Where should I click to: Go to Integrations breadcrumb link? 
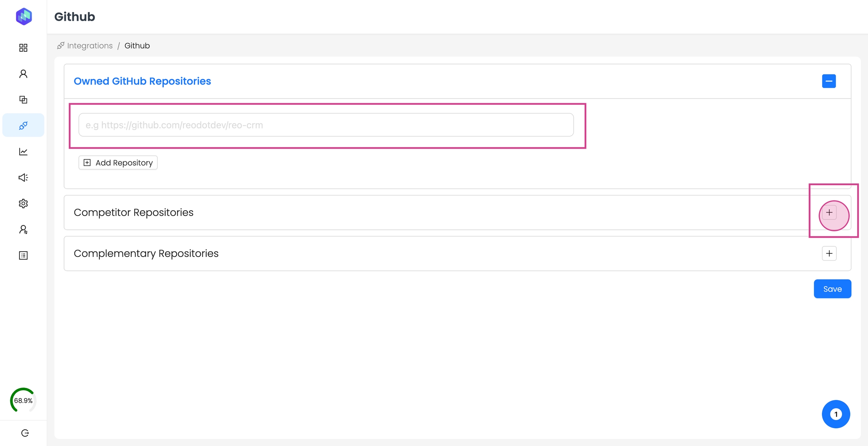(90, 46)
